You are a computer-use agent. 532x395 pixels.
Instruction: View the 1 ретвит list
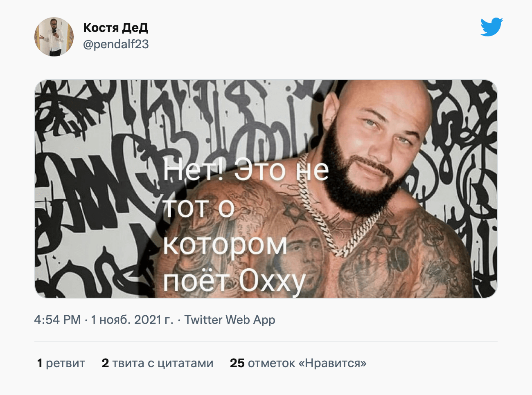coord(61,363)
